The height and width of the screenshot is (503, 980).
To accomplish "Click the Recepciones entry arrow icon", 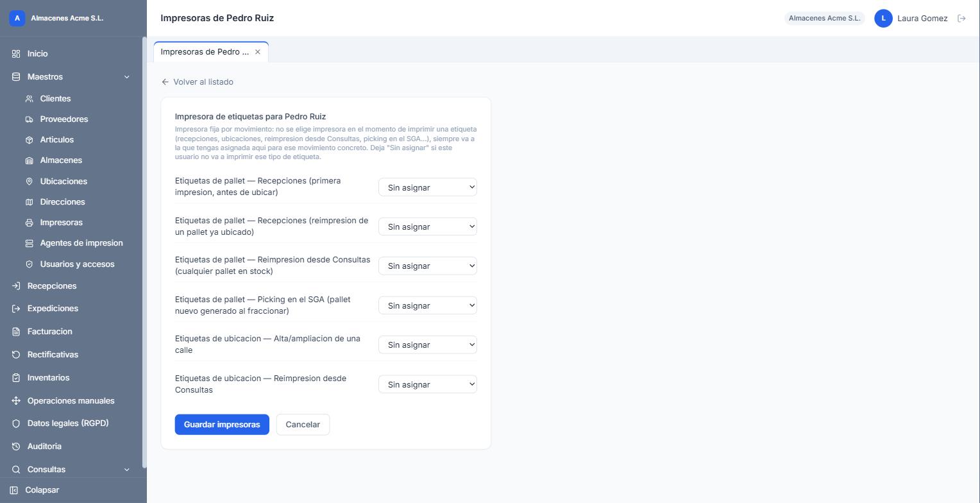I will 16,286.
